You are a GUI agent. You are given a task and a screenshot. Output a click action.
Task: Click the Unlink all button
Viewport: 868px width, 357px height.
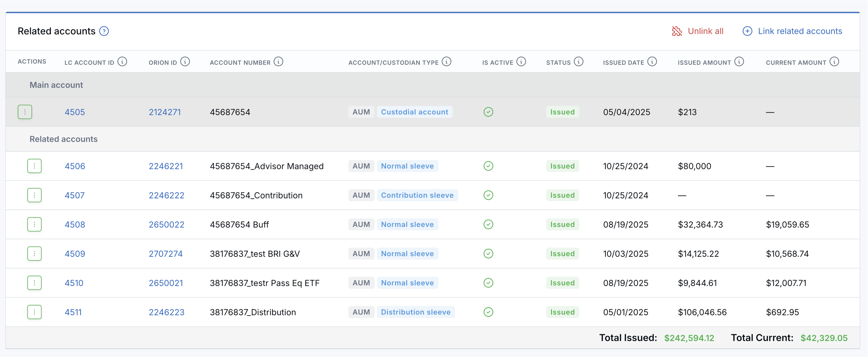pos(697,31)
